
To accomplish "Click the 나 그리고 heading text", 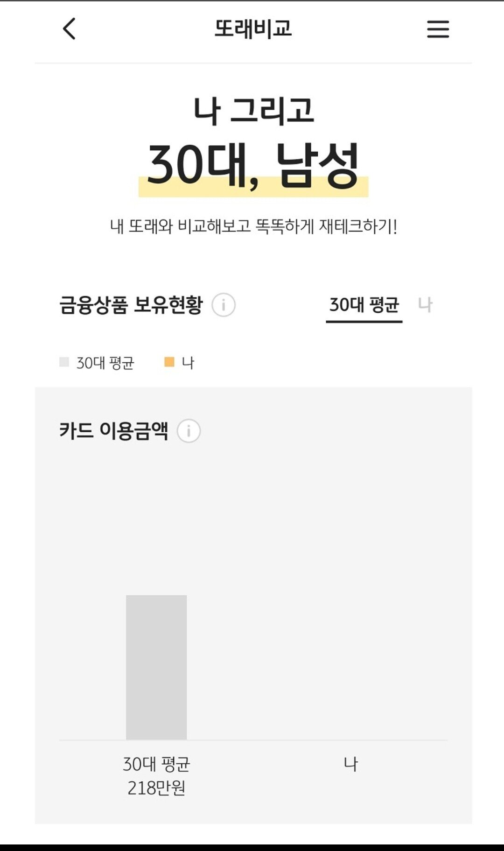I will (253, 111).
